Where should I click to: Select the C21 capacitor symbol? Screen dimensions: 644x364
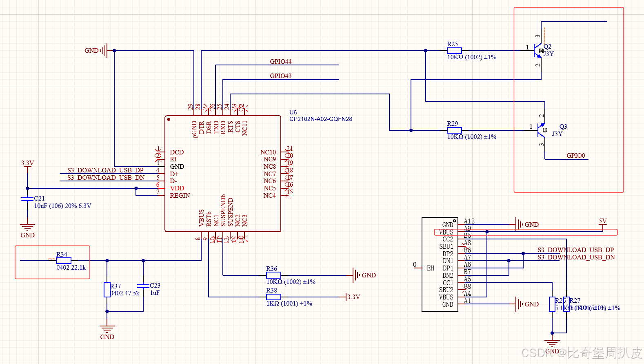click(x=27, y=199)
